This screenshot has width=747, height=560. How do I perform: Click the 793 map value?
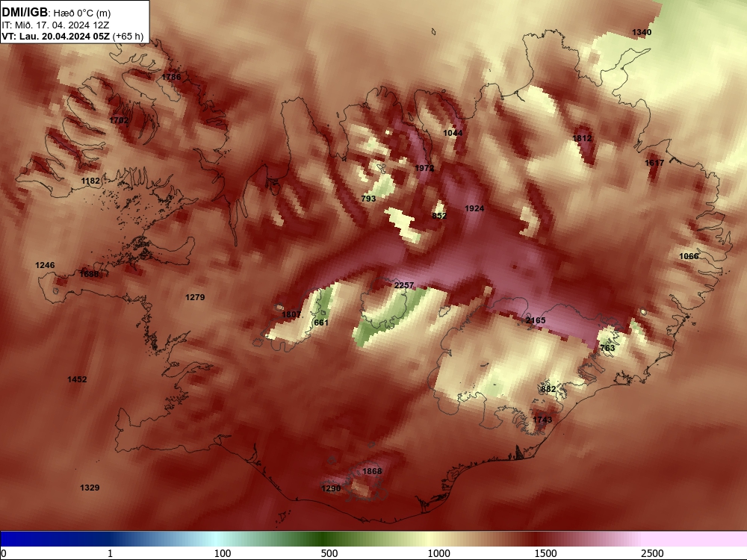368,199
